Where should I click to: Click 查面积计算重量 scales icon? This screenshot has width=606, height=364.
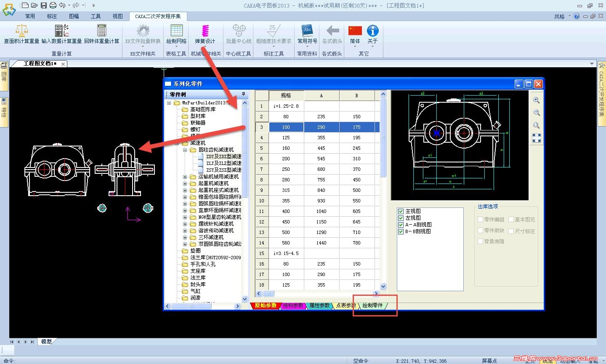[x=21, y=31]
